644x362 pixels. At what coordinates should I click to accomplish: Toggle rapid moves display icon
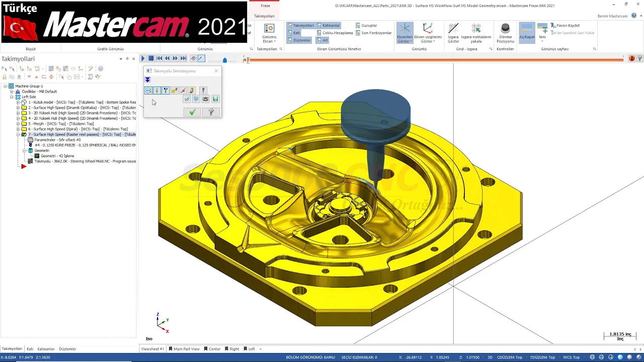point(174,90)
